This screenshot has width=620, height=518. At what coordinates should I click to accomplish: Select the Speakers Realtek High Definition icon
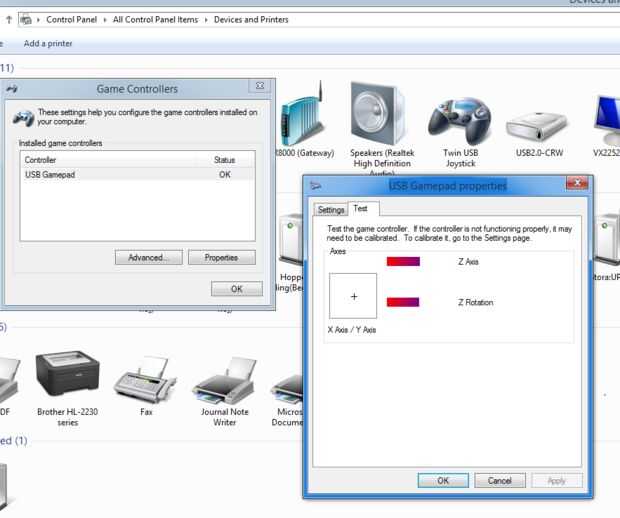(x=380, y=114)
